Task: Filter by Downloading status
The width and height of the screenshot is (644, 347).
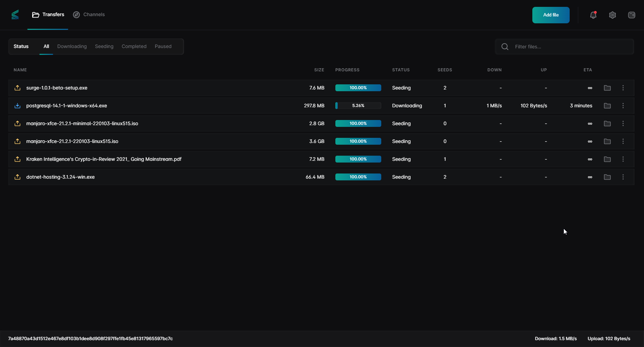Action: pyautogui.click(x=72, y=46)
